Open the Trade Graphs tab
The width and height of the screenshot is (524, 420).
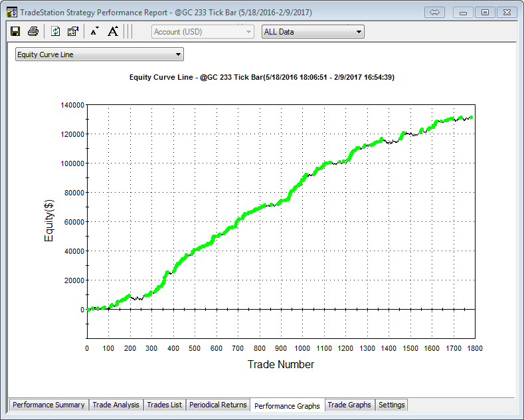click(x=349, y=405)
